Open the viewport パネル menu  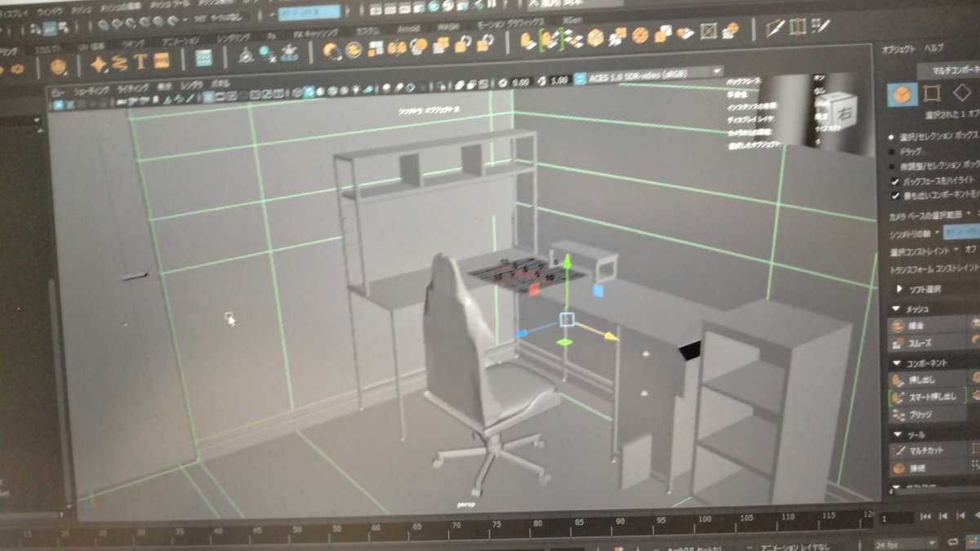tap(221, 83)
